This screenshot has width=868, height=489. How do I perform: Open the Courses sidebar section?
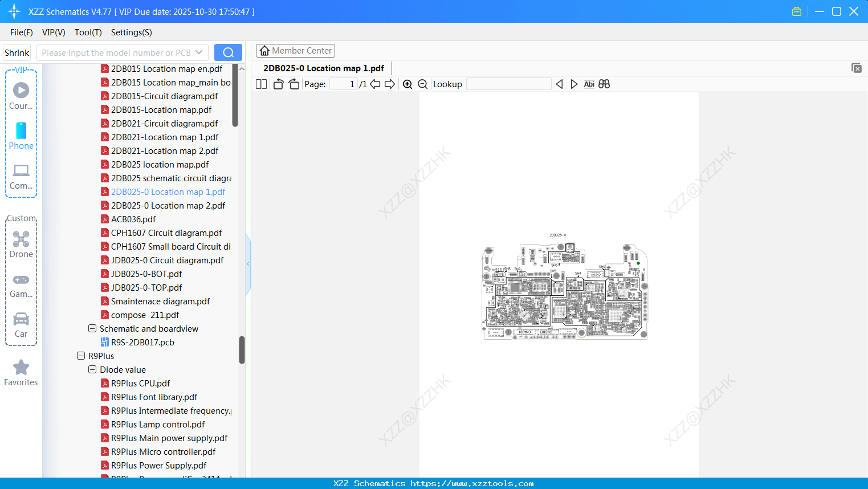[x=21, y=96]
